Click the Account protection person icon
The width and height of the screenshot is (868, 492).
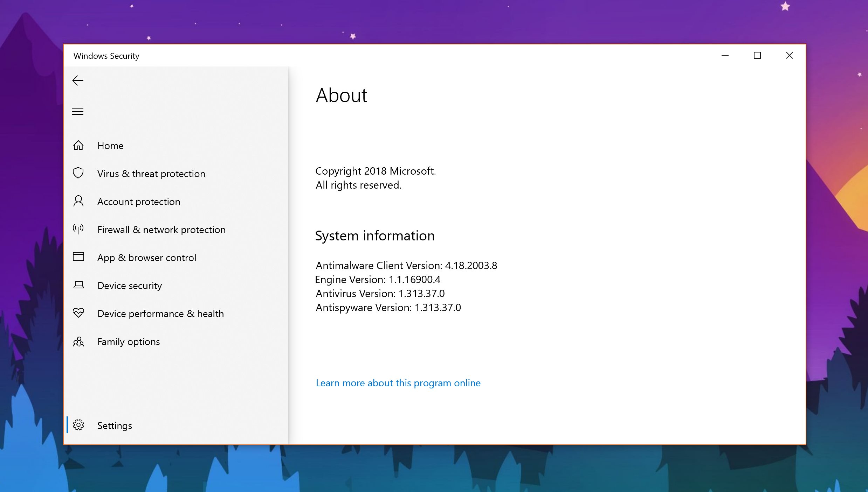[x=78, y=201]
